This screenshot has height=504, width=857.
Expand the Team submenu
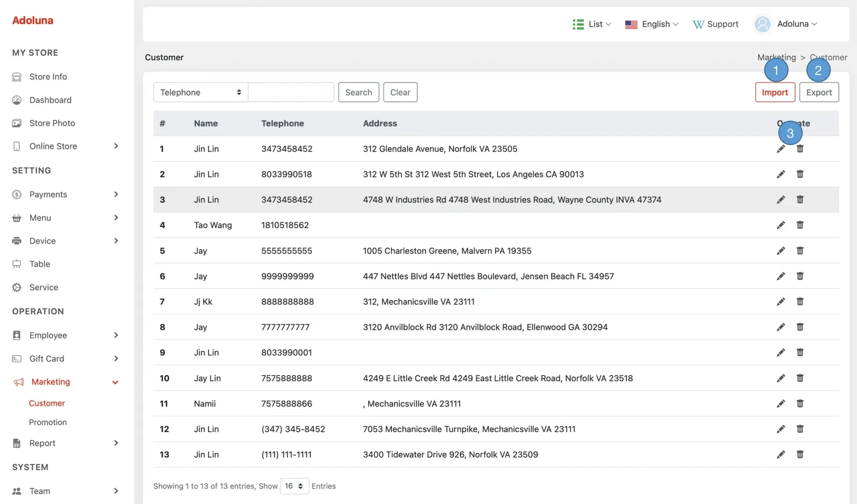116,491
